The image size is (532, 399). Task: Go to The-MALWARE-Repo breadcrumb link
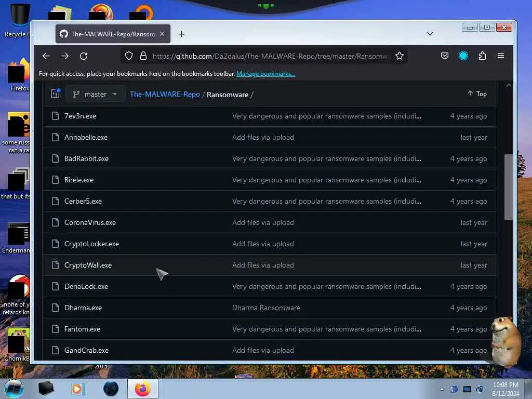pos(165,95)
